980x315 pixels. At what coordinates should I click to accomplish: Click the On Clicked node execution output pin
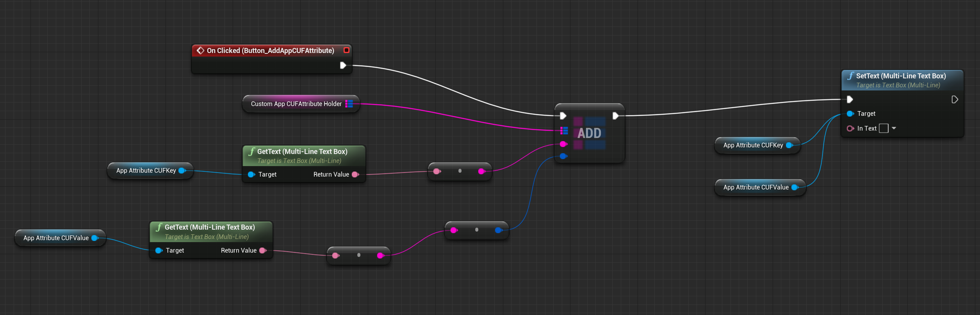343,65
